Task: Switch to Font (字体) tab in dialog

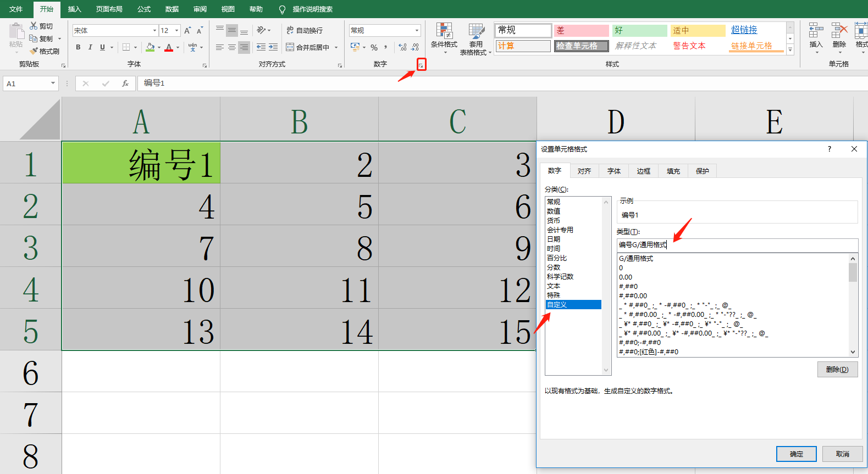Action: (614, 171)
